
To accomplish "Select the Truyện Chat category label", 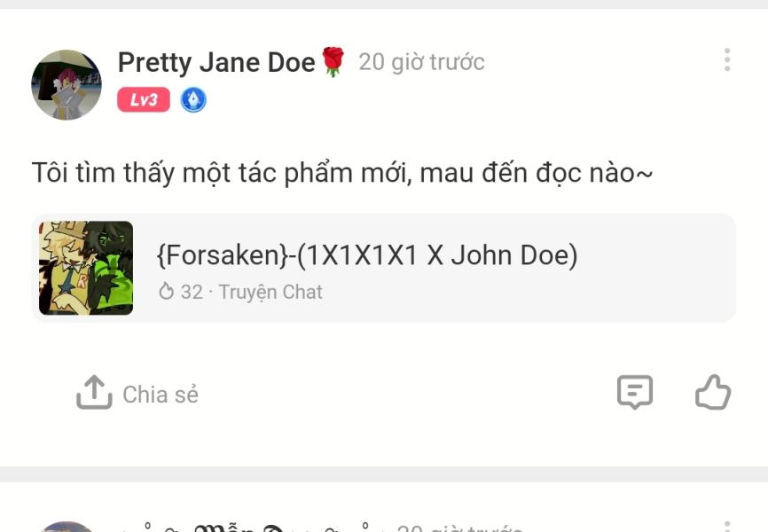I will tap(270, 292).
